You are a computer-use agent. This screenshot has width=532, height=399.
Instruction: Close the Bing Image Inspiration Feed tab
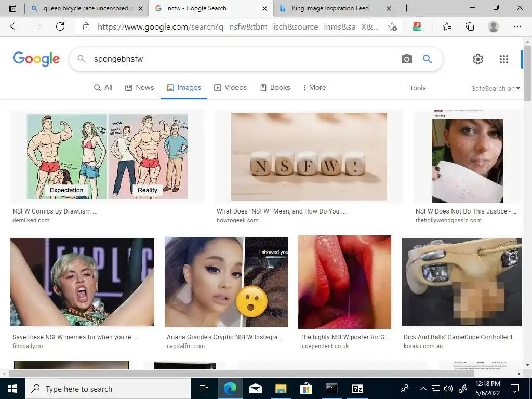(389, 8)
